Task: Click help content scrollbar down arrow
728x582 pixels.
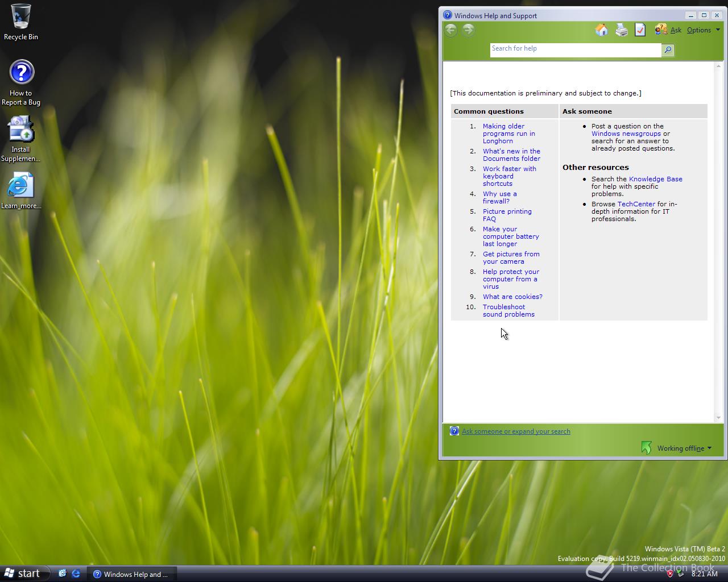Action: 718,418
